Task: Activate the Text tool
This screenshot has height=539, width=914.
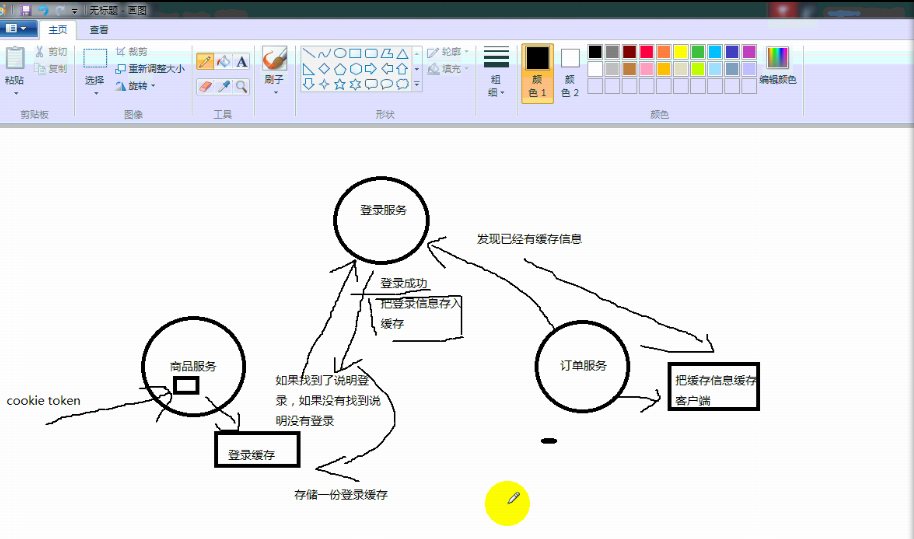Action: [x=242, y=61]
